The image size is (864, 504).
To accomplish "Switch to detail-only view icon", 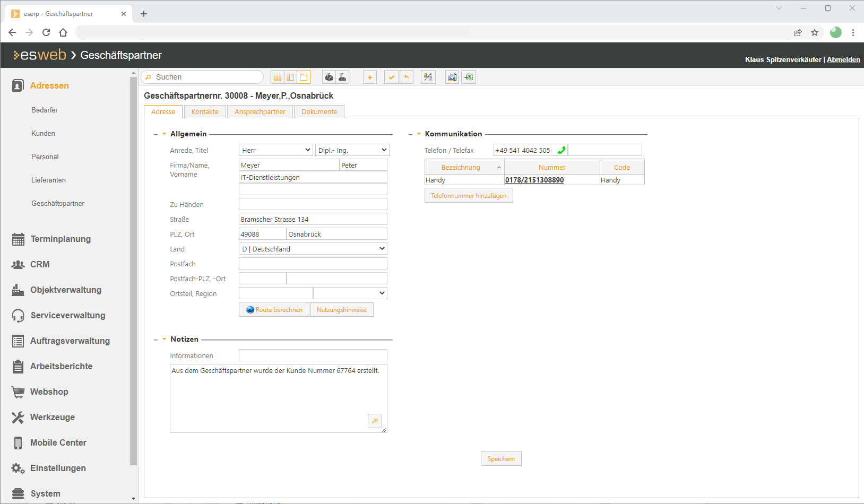I will (x=304, y=77).
